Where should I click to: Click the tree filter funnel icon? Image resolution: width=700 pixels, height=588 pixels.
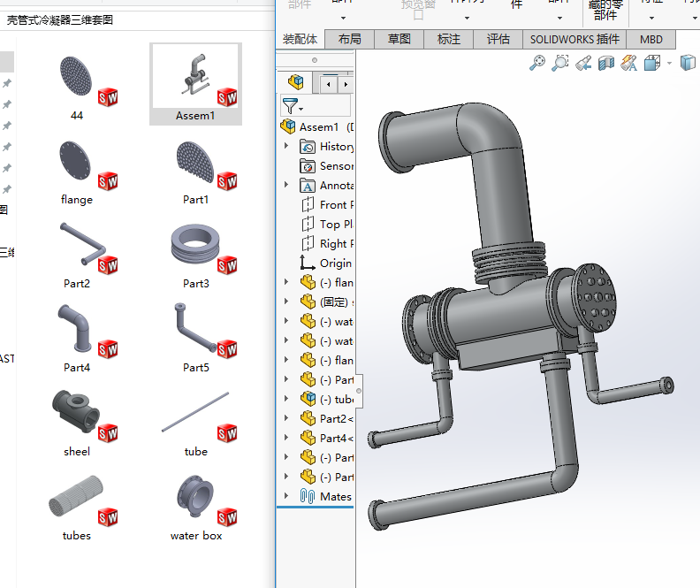tap(289, 106)
